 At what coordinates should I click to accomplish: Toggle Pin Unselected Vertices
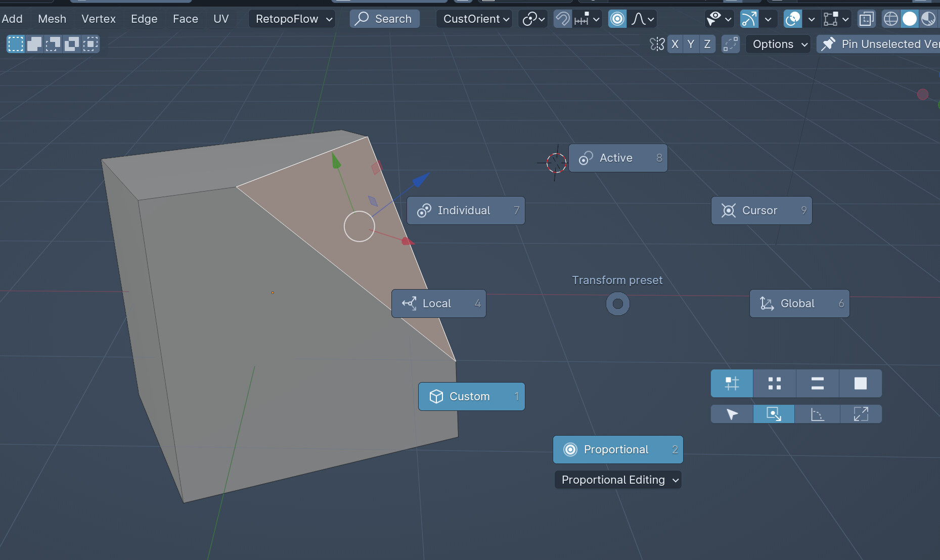point(879,44)
